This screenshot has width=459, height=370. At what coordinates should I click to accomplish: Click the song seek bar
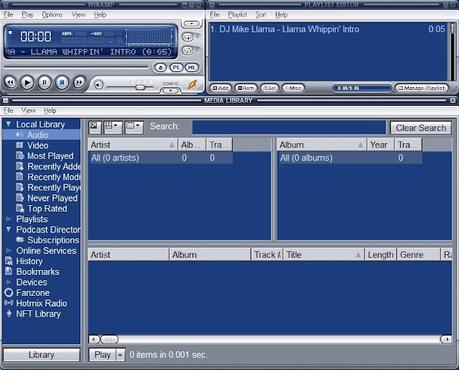coord(76,68)
